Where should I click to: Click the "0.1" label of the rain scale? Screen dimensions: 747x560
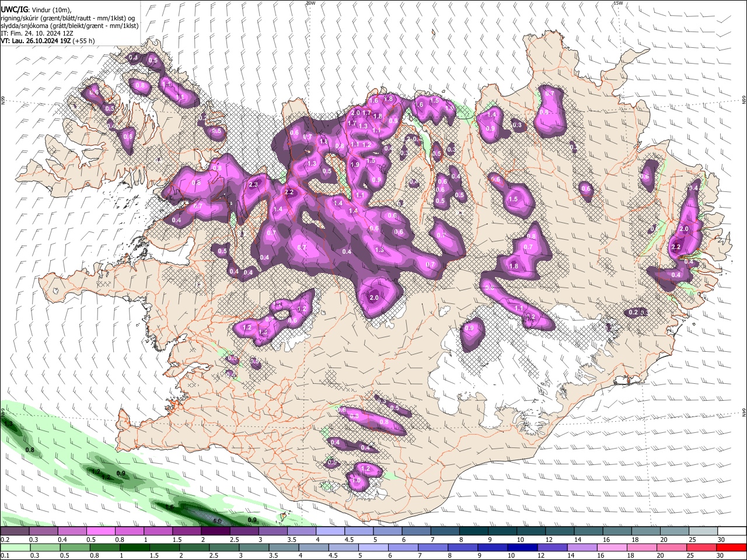5,555
